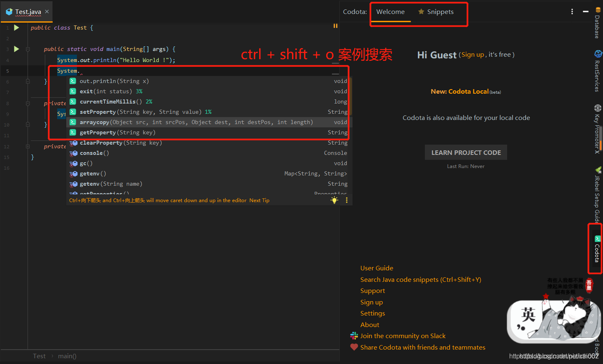Click Next Tip in completion popup
Image resolution: width=603 pixels, height=364 pixels.
point(259,200)
